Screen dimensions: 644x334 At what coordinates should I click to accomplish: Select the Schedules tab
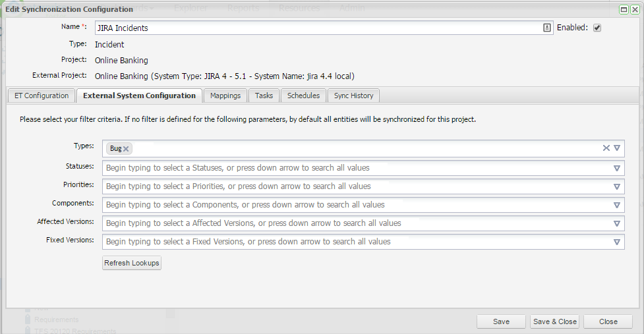303,96
